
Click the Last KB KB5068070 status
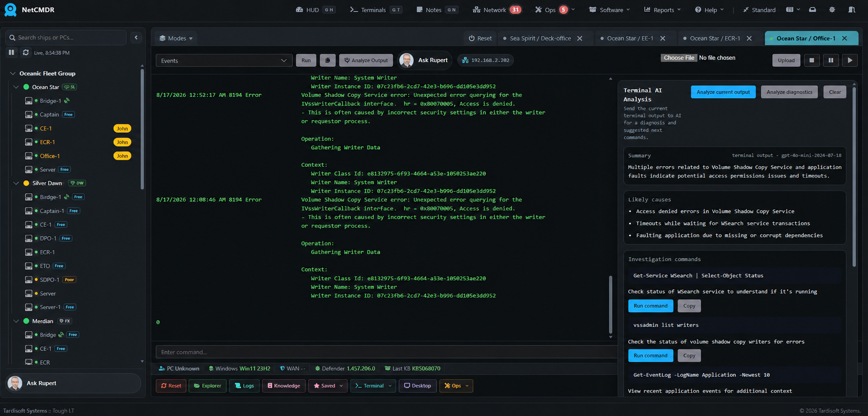[412, 369]
